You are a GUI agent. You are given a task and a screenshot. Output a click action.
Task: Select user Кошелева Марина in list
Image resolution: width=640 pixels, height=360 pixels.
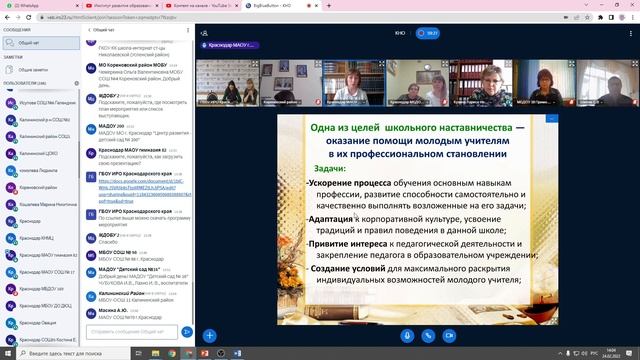41,204
